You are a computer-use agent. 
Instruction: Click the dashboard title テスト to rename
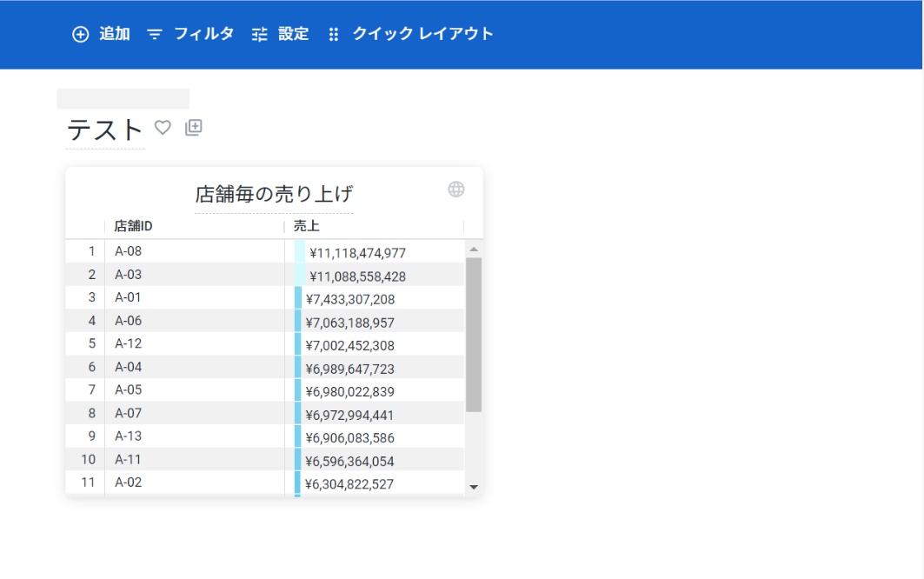pyautogui.click(x=103, y=129)
